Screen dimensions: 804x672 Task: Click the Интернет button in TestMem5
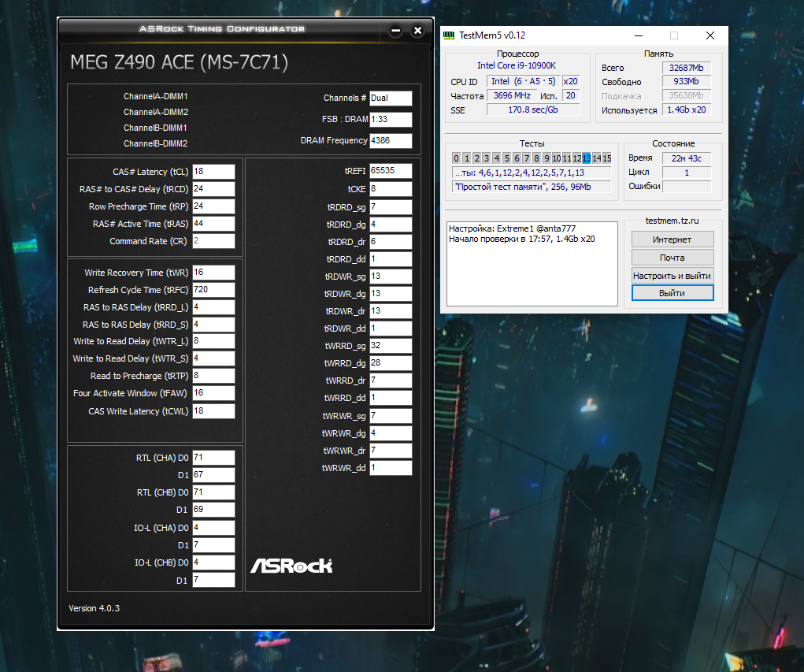[x=672, y=239]
